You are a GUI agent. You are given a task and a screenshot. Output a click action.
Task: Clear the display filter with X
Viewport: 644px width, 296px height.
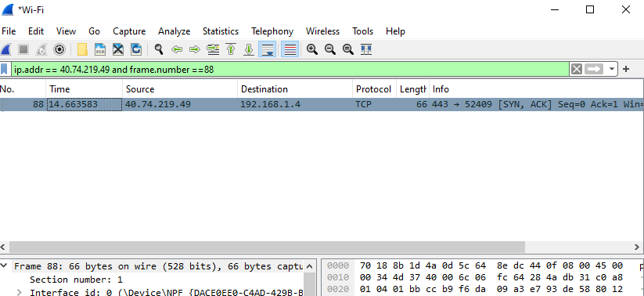pos(577,69)
